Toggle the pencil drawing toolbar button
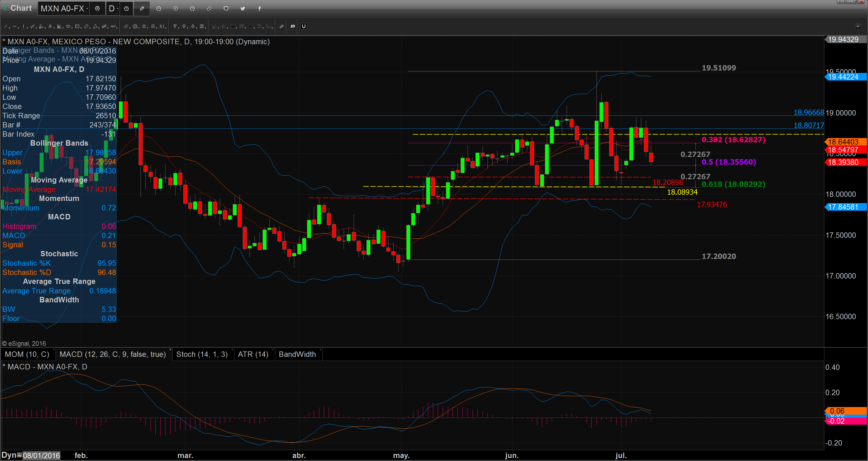The width and height of the screenshot is (868, 461). click(x=142, y=9)
